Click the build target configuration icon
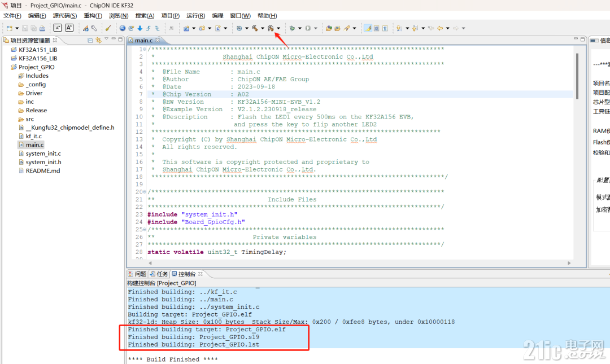Viewport: 610px width, 364px height. click(239, 28)
